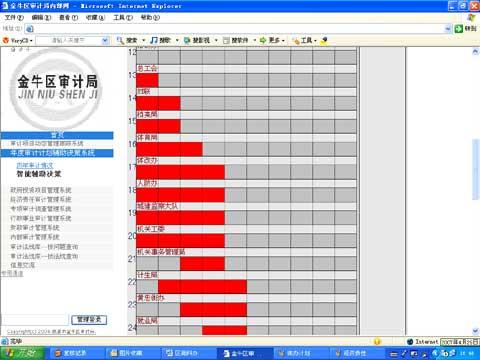Select 年度审计计划辅助决策系统 highlighted item
Image resolution: width=480 pixels, height=360 pixels.
click(57, 153)
